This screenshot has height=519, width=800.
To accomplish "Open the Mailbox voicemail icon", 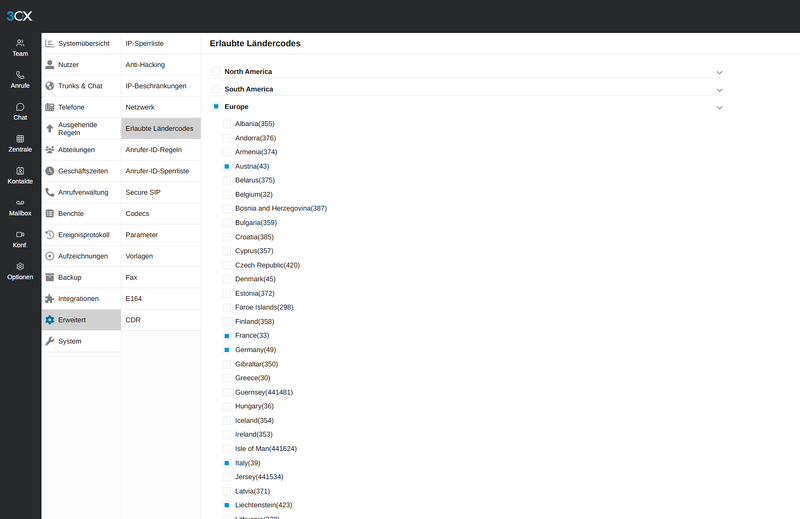I will tap(20, 203).
